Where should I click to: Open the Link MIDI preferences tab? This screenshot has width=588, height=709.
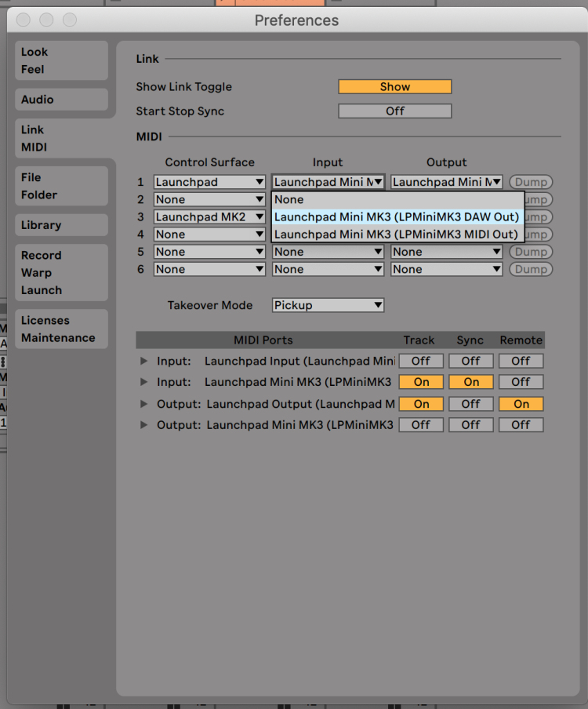[61, 138]
